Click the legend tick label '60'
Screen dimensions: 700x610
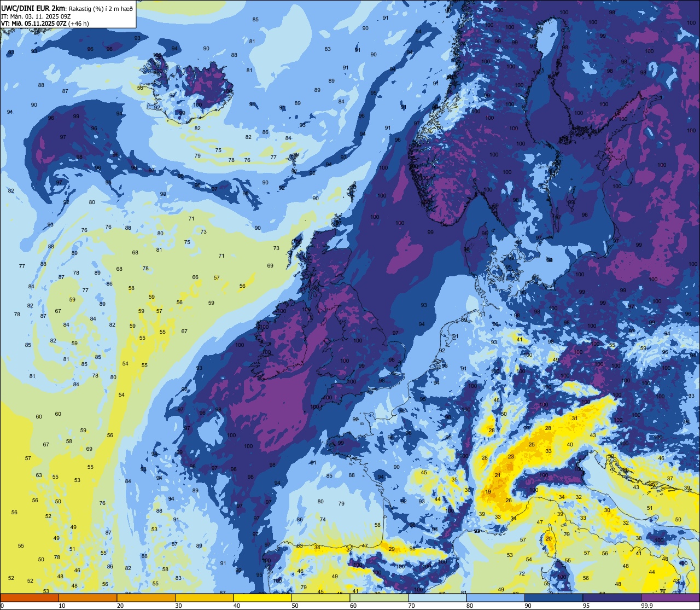[x=353, y=606]
